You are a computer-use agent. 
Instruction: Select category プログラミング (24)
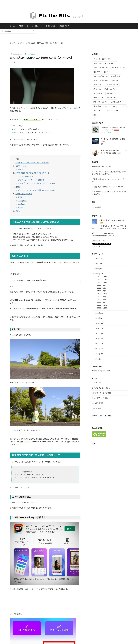coord(110,89)
